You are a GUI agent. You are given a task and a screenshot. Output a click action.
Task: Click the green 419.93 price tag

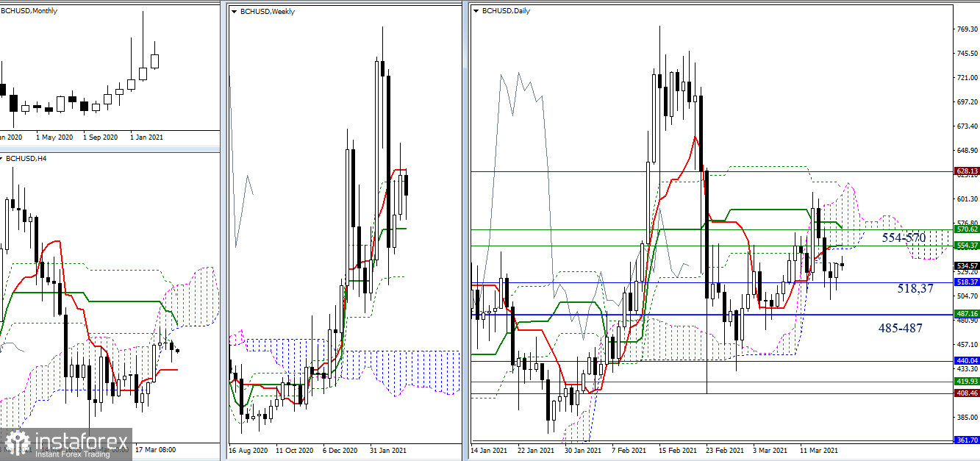point(966,382)
